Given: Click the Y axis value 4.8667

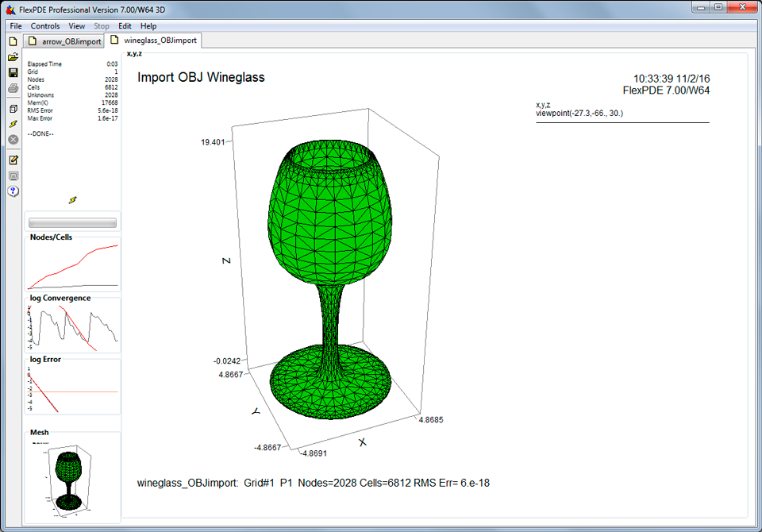Looking at the screenshot, I should [231, 375].
